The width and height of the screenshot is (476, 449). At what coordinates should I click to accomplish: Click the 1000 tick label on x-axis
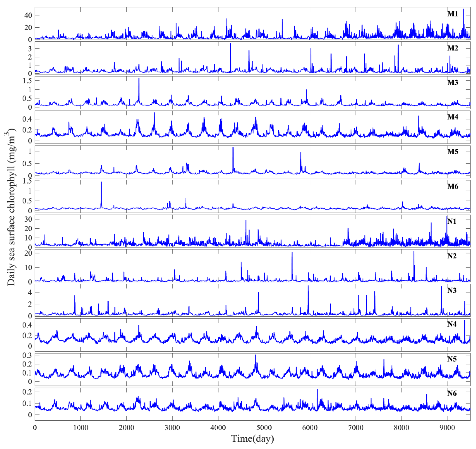[81, 428]
